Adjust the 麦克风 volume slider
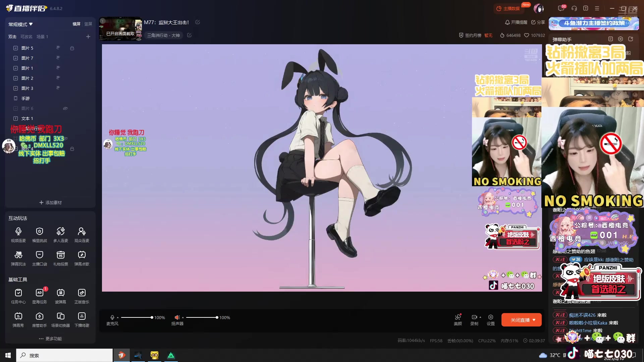The height and width of the screenshot is (362, 644). 137,317
